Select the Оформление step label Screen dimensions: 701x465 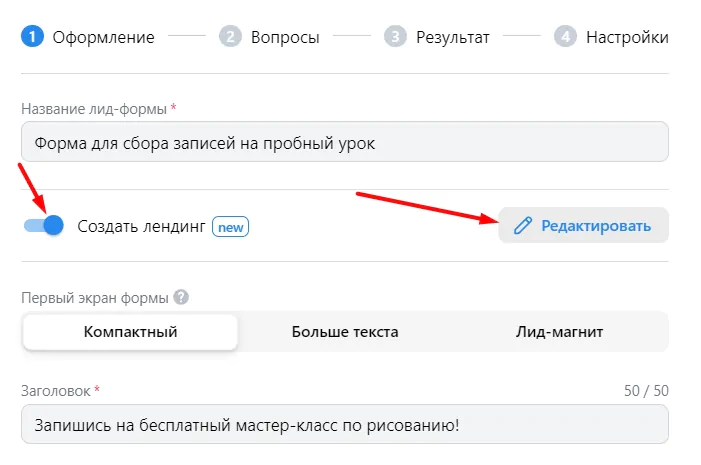[103, 37]
